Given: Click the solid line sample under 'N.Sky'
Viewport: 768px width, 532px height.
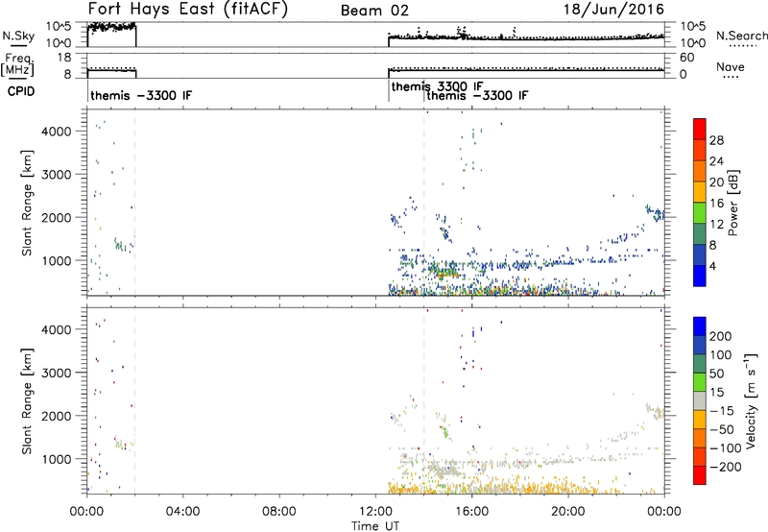Looking at the screenshot, I should coord(19,46).
